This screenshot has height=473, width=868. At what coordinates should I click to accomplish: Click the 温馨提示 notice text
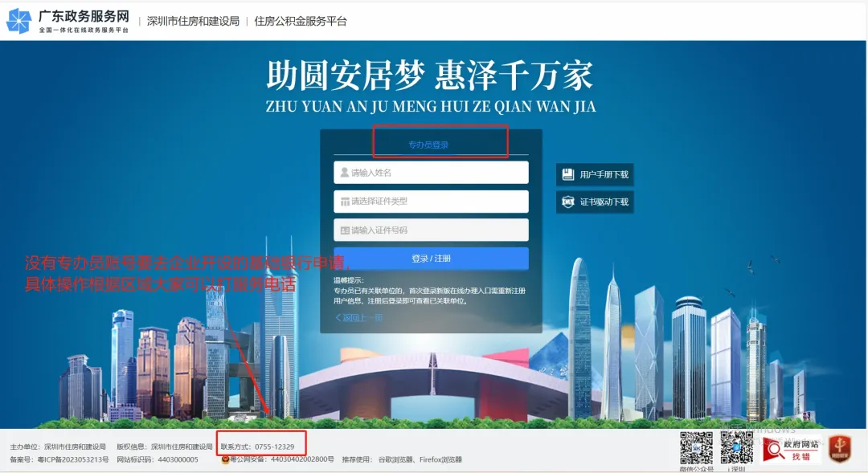(429, 291)
